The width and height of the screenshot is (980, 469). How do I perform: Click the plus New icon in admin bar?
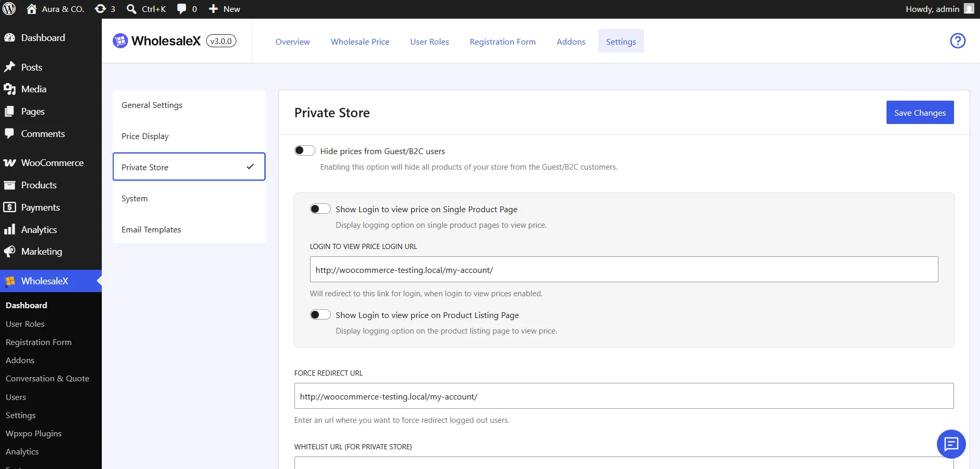(213, 9)
